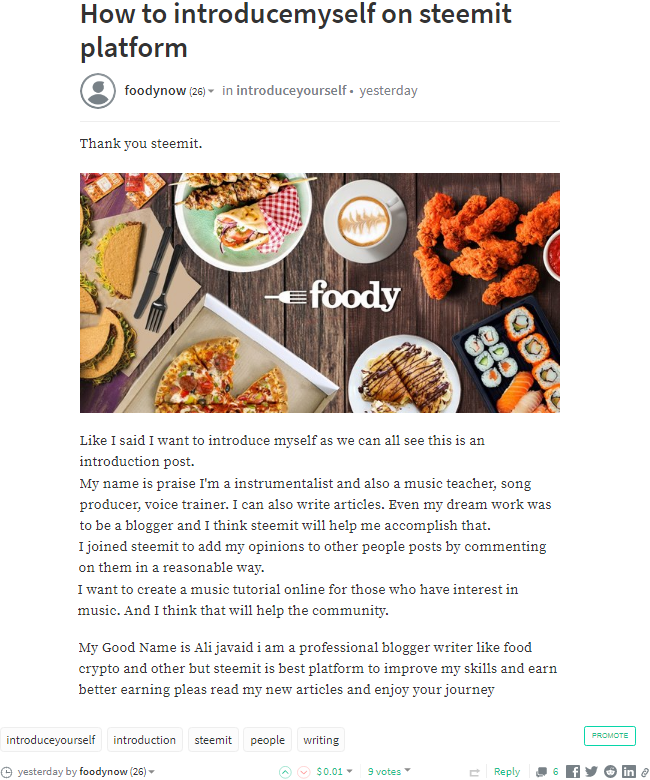Screen dimensions: 650x780
Task: Select the steemit tag
Action: coord(213,740)
